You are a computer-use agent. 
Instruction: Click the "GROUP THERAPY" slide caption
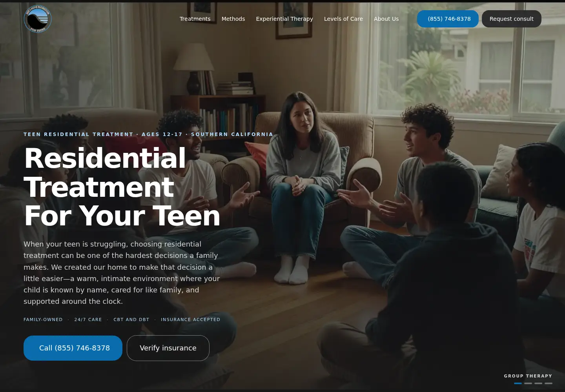click(x=528, y=376)
